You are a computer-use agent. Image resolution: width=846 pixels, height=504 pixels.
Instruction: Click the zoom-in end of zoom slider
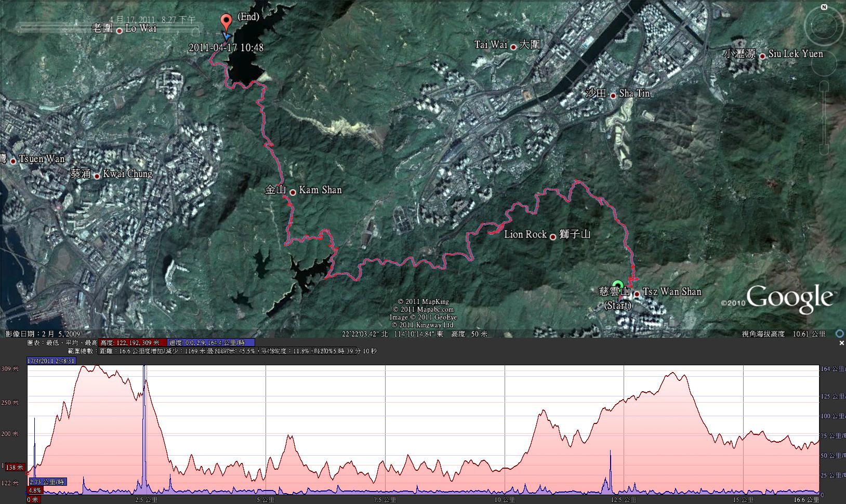point(824,86)
